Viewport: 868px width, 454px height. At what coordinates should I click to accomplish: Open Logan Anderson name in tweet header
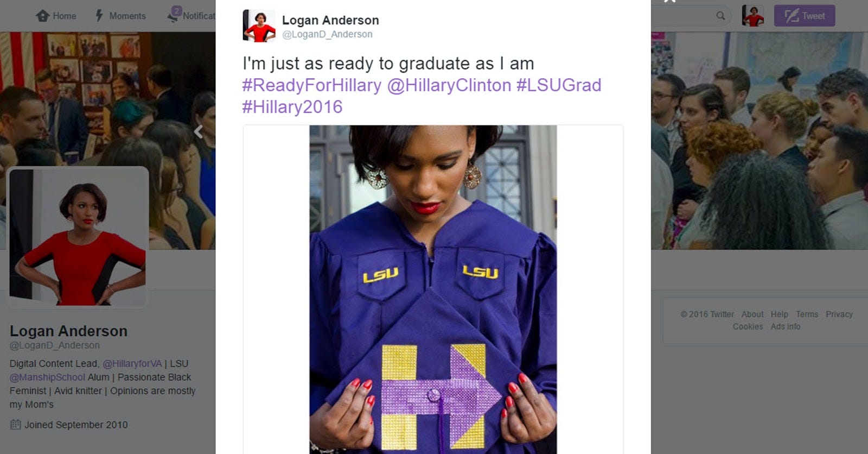click(330, 20)
